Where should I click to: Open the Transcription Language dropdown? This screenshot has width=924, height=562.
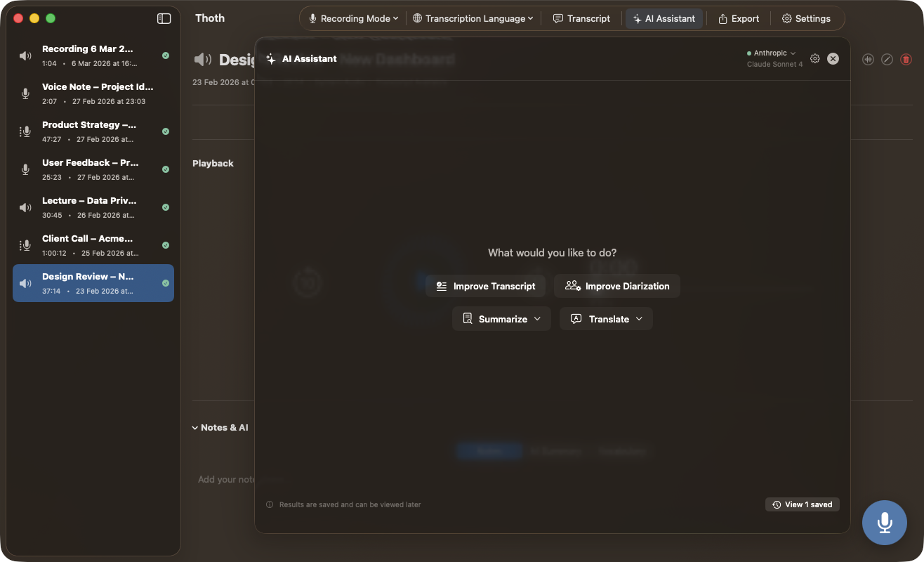tap(473, 18)
